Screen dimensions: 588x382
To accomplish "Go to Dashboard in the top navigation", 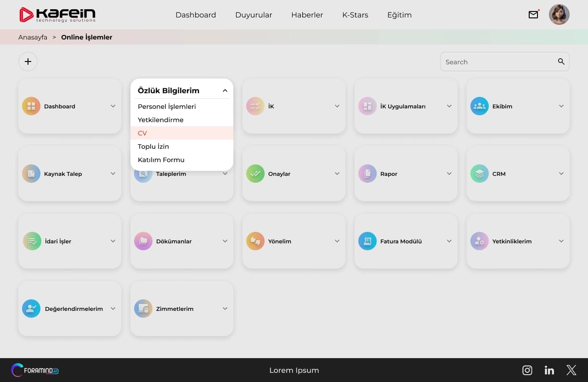I will point(196,15).
